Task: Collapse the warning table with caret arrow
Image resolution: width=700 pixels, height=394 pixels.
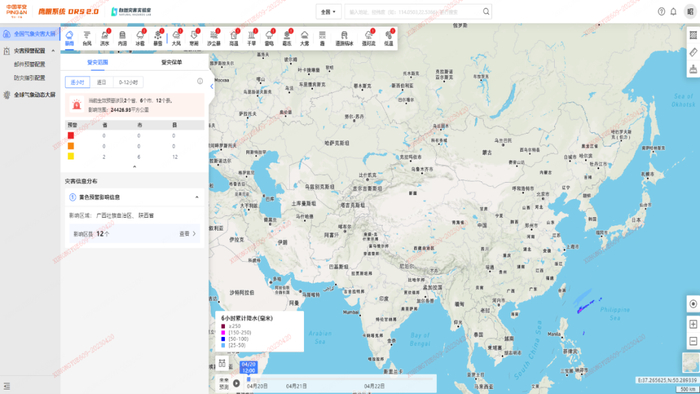Action: (x=134, y=166)
